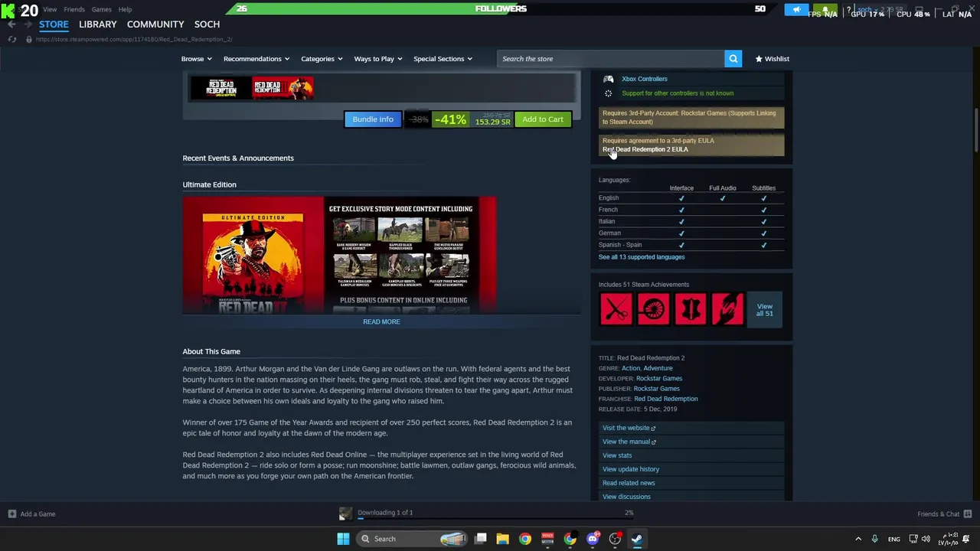Expand READ MORE under Ultimate Edition

point(381,321)
